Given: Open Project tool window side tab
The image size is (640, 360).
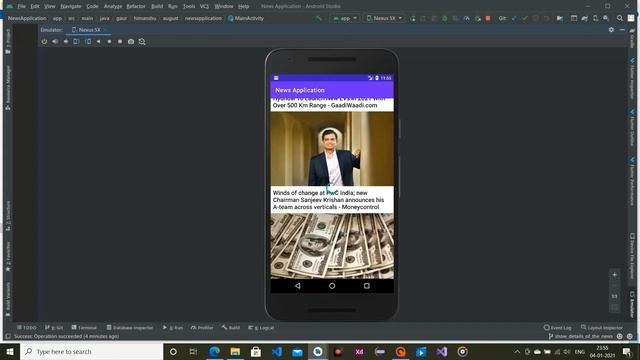Looking at the screenshot, I should click(x=8, y=41).
